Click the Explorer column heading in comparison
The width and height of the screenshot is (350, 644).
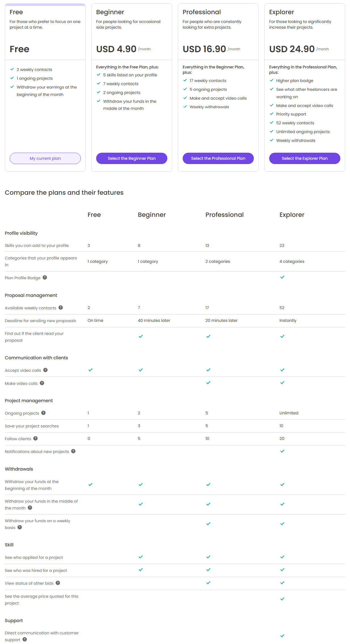click(x=292, y=215)
